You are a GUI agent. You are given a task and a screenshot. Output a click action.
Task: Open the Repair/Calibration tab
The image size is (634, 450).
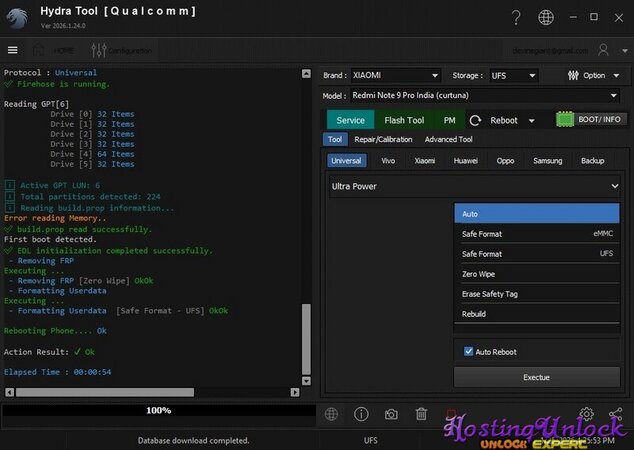tap(383, 140)
